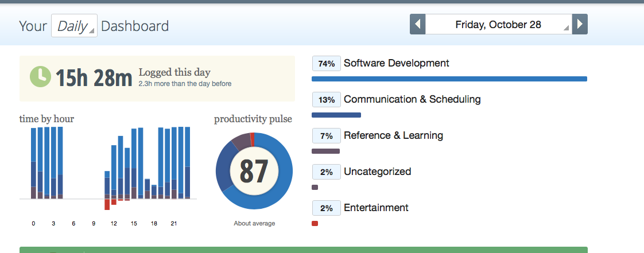This screenshot has width=644, height=253.
Task: Open the Software Development category
Action: [397, 63]
